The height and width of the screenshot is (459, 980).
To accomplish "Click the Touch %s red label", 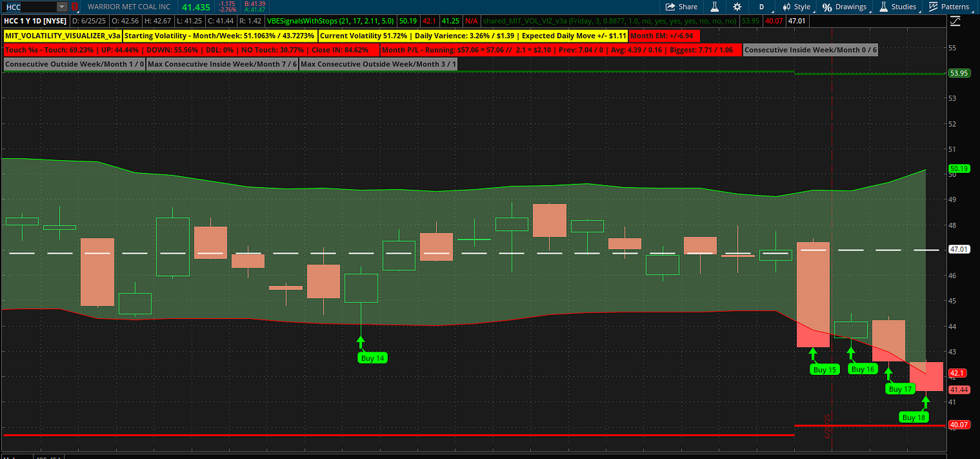I will [x=191, y=50].
